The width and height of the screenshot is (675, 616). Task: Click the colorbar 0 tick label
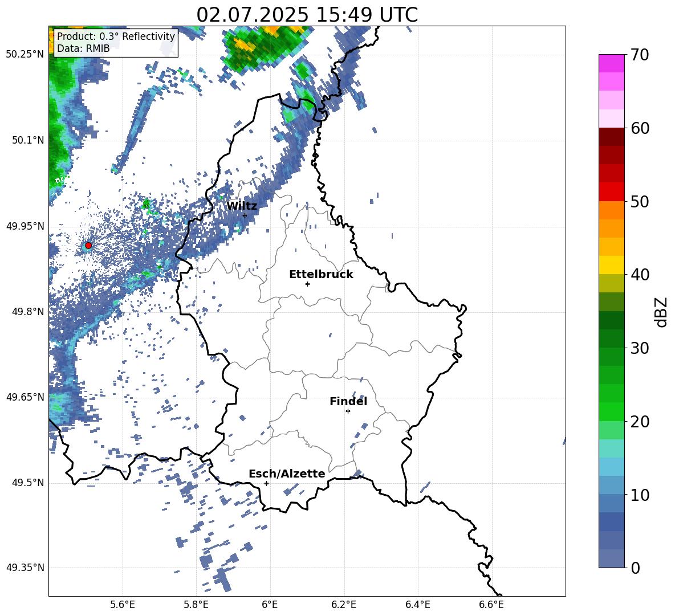[x=635, y=568]
